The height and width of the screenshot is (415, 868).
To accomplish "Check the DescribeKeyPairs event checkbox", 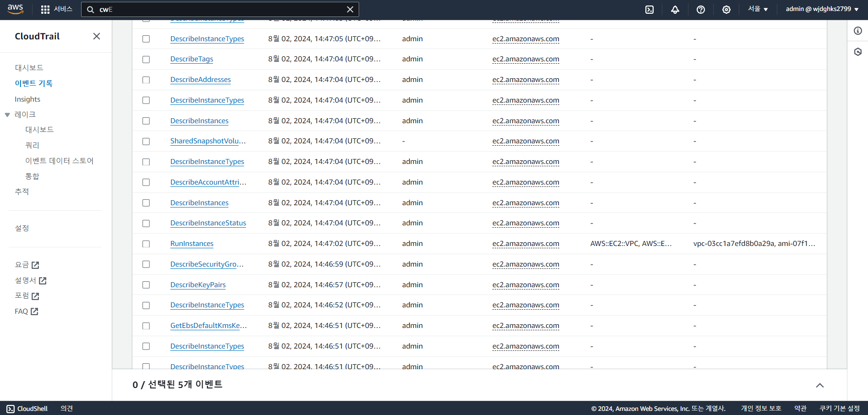I will 146,285.
